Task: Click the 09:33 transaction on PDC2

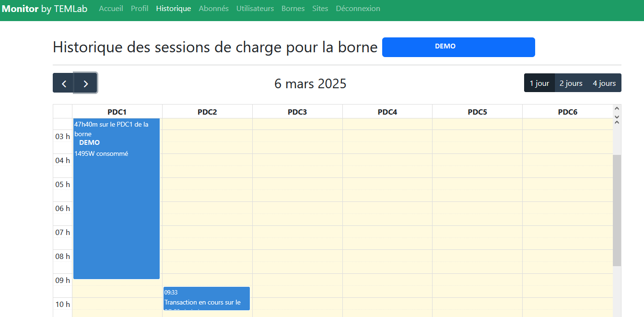Action: 207,298
